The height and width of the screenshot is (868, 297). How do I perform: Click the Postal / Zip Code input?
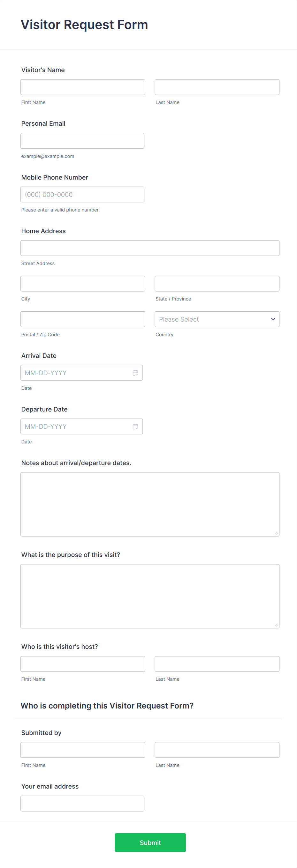(83, 319)
